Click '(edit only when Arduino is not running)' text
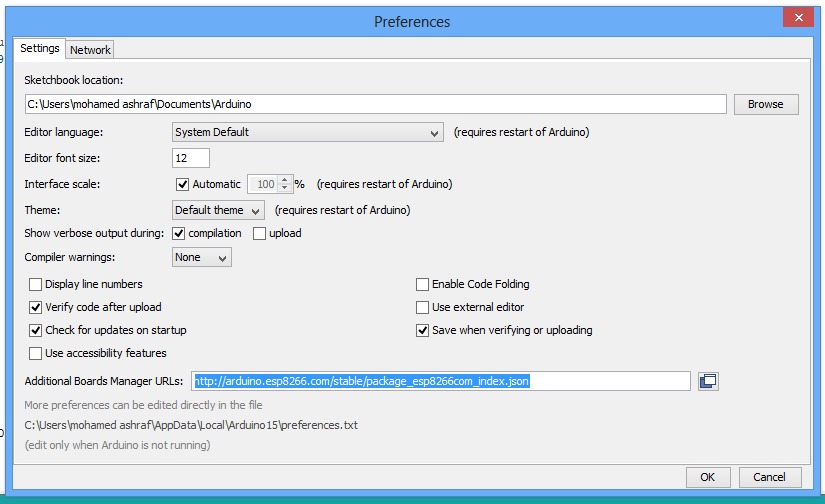 point(117,445)
